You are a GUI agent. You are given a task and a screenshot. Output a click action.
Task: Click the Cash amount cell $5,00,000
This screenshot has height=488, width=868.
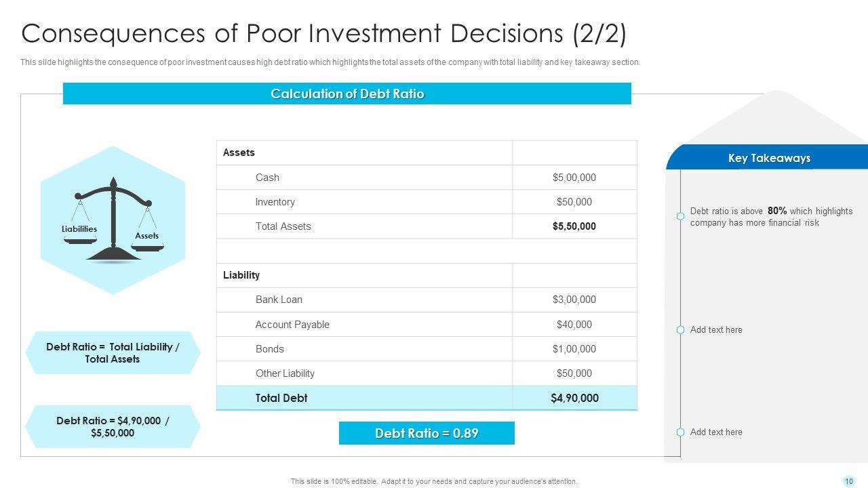click(x=574, y=178)
